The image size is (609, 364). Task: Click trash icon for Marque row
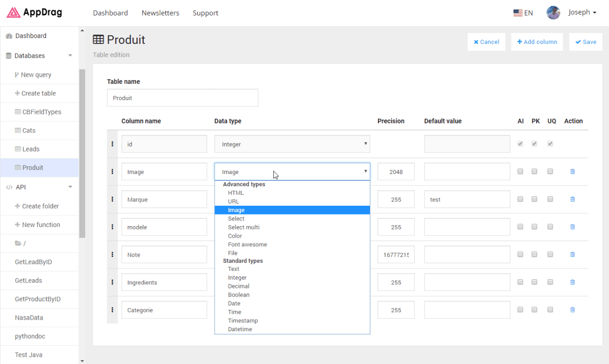pos(572,199)
